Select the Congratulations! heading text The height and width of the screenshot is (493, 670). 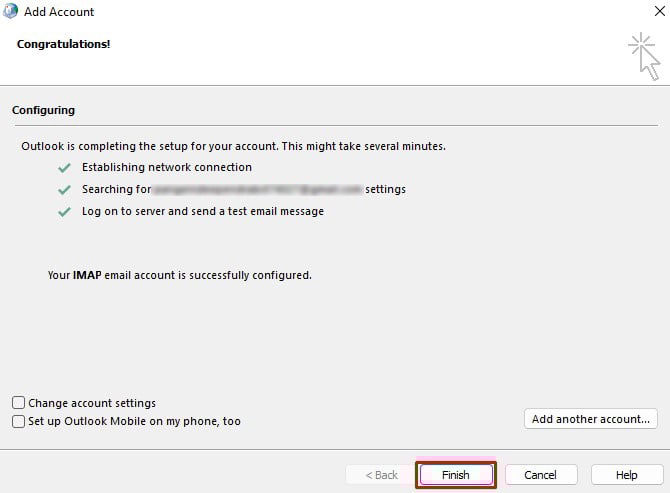tap(63, 44)
